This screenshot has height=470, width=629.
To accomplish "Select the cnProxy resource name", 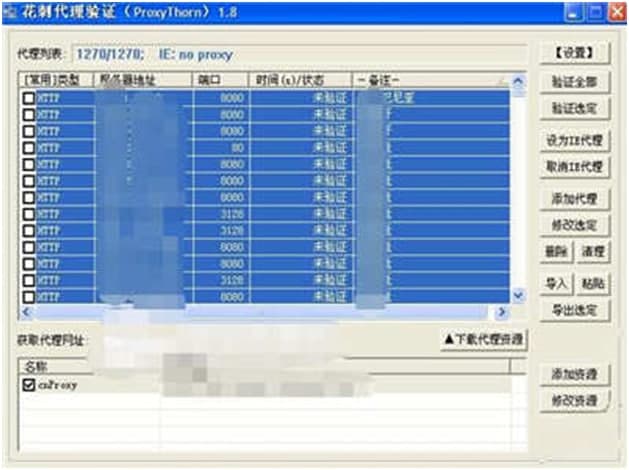I will click(x=57, y=385).
